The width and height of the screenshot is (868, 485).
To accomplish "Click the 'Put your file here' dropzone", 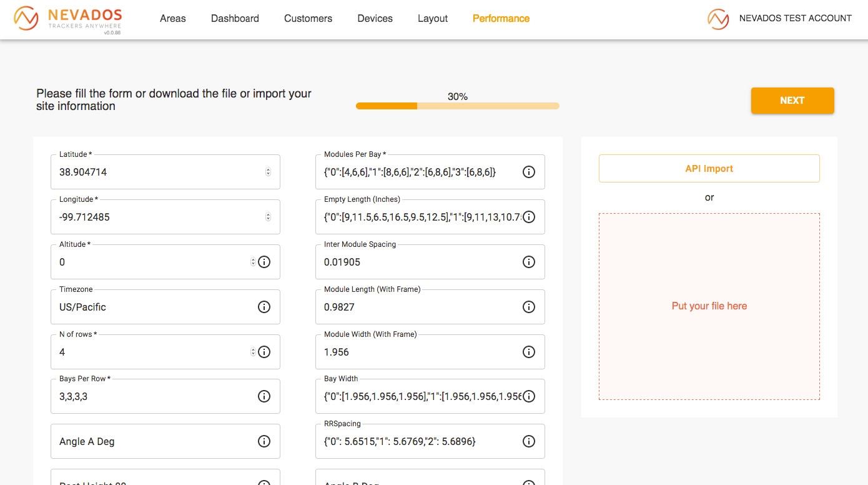I will [709, 306].
